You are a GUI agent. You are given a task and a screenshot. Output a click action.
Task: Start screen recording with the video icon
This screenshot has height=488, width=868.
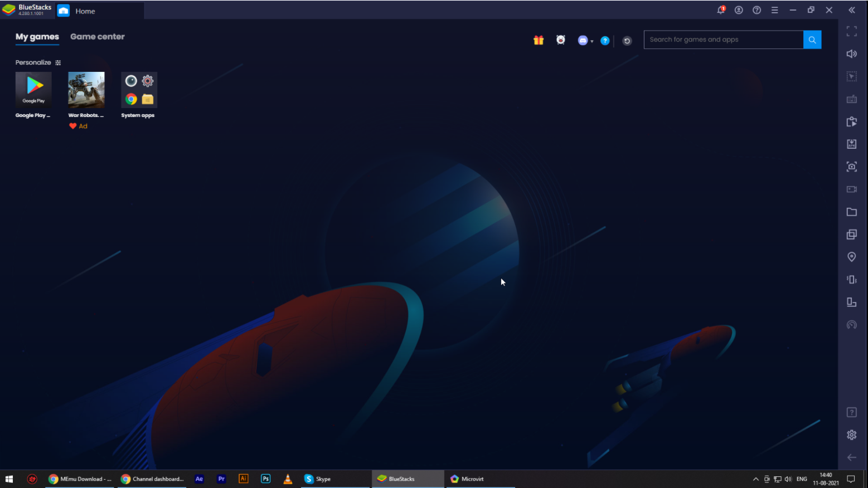pos(851,189)
